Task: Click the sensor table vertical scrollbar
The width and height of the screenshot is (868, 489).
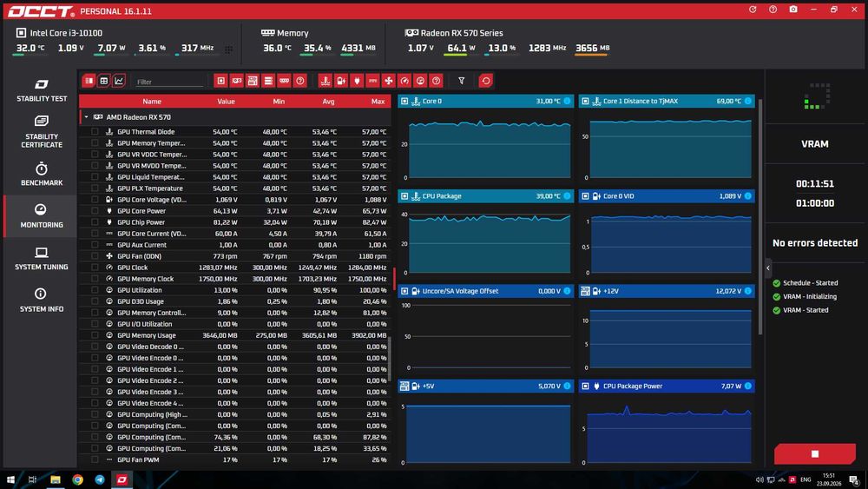Action: click(x=390, y=358)
